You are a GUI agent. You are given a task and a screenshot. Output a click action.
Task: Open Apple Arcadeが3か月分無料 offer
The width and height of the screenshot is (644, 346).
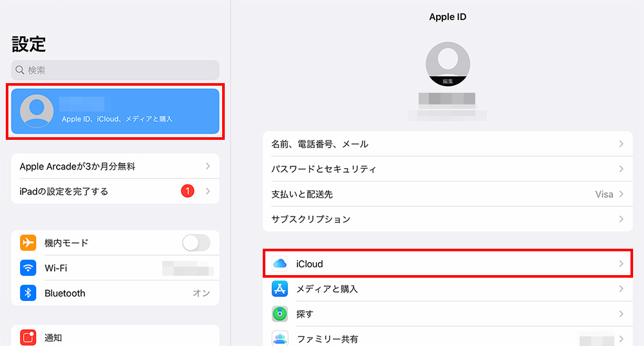coord(115,166)
